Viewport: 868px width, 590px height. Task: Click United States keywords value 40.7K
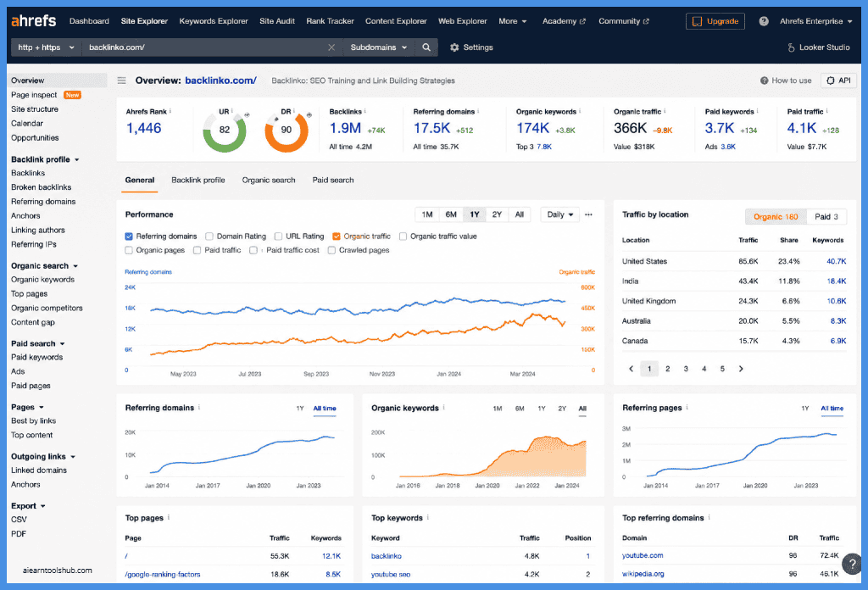point(836,261)
